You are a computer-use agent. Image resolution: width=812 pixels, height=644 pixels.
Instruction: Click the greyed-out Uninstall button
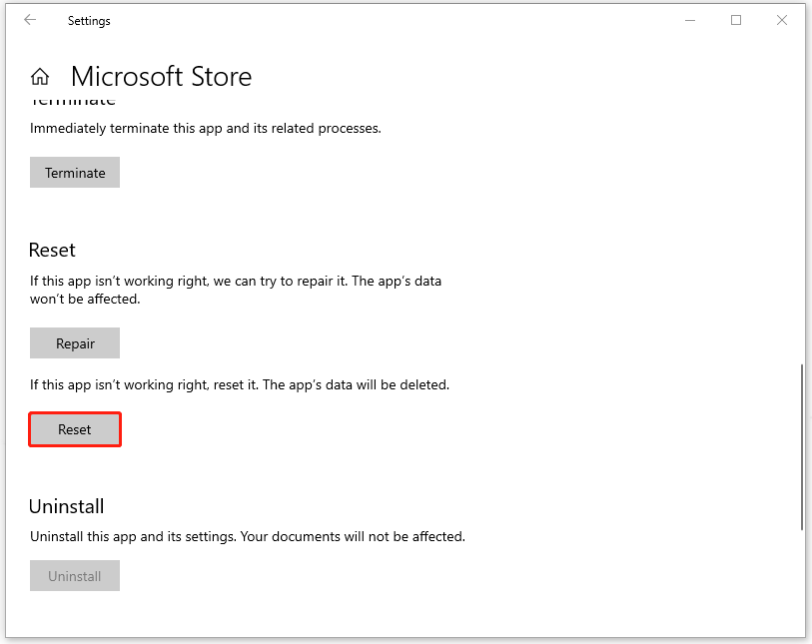[x=75, y=576]
